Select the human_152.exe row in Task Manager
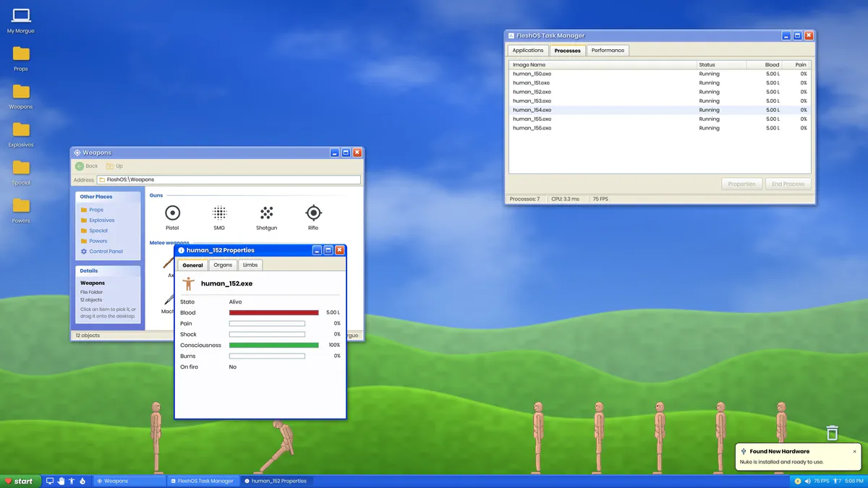Image resolution: width=868 pixels, height=488 pixels. click(x=660, y=92)
